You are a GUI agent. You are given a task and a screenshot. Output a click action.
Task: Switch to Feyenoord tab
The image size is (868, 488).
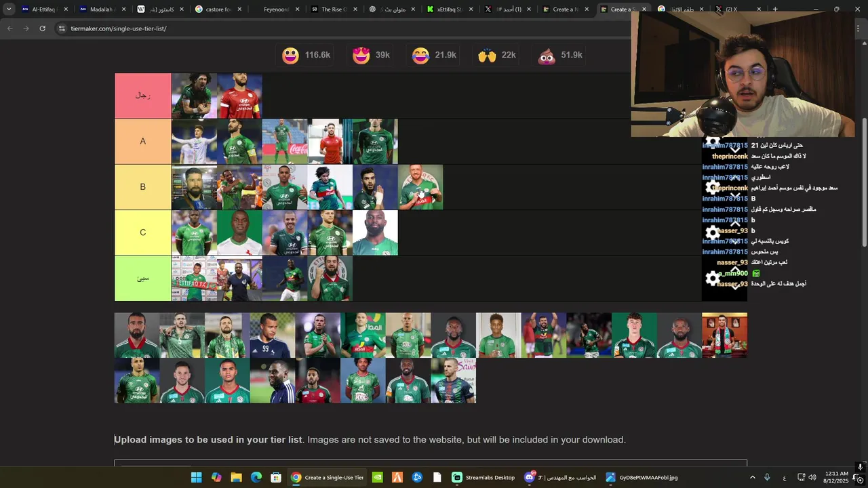click(x=275, y=9)
